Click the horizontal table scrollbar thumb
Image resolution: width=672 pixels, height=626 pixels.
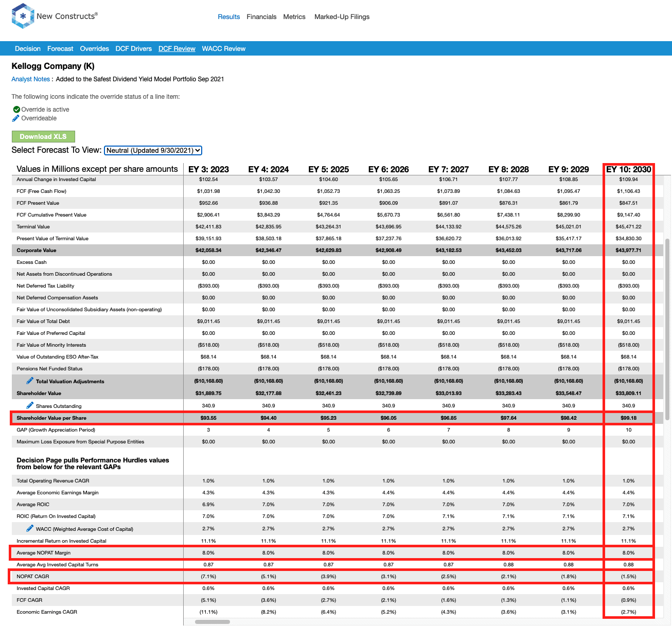point(213,622)
